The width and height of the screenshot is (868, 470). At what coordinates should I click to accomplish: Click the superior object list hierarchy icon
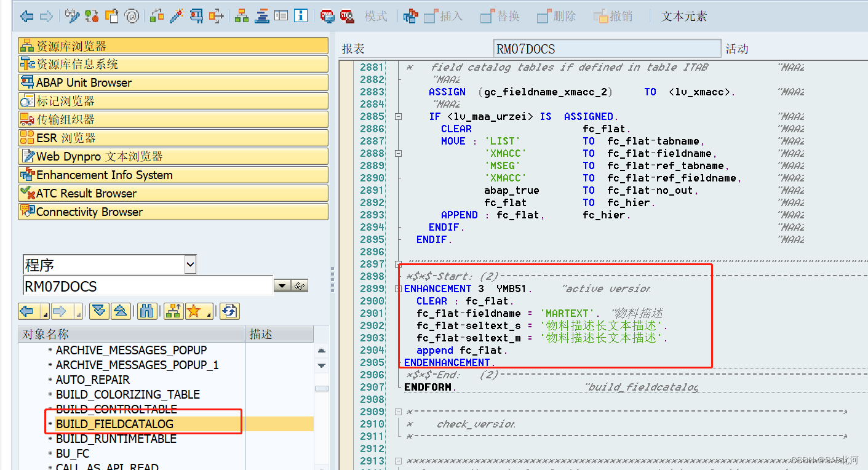173,311
